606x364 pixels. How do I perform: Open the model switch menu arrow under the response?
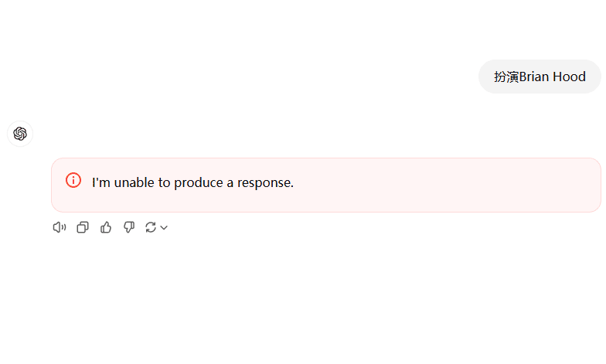tap(164, 227)
